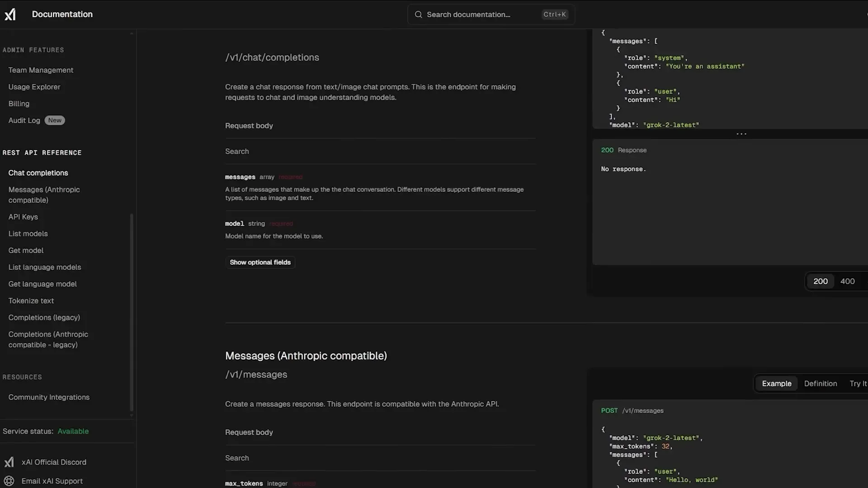This screenshot has height=488, width=868.
Task: Select the 200 response tab
Action: 821,281
